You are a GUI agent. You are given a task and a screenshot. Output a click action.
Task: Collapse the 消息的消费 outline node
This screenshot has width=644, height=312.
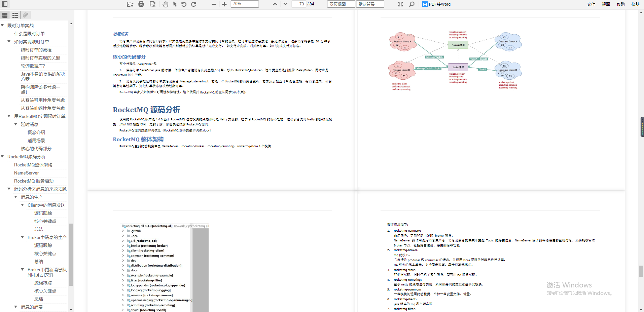(16, 307)
